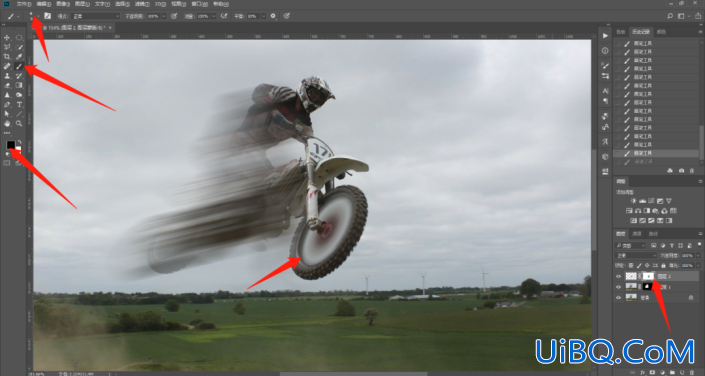
Task: Click the fx layer style button
Action: [x=643, y=372]
